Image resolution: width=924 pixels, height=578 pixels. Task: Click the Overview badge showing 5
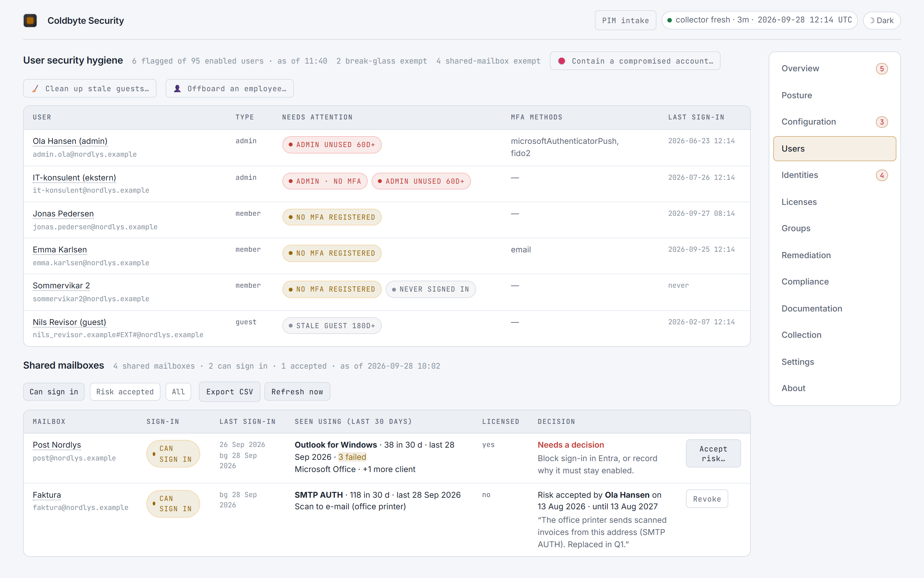click(882, 69)
